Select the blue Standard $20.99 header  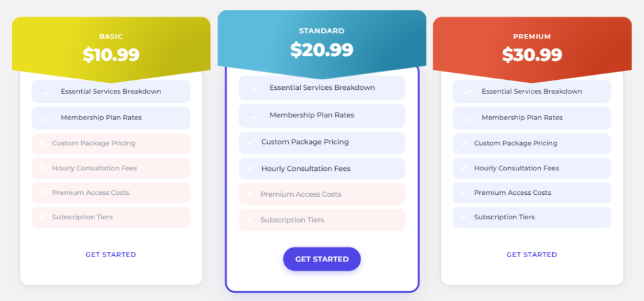(321, 45)
